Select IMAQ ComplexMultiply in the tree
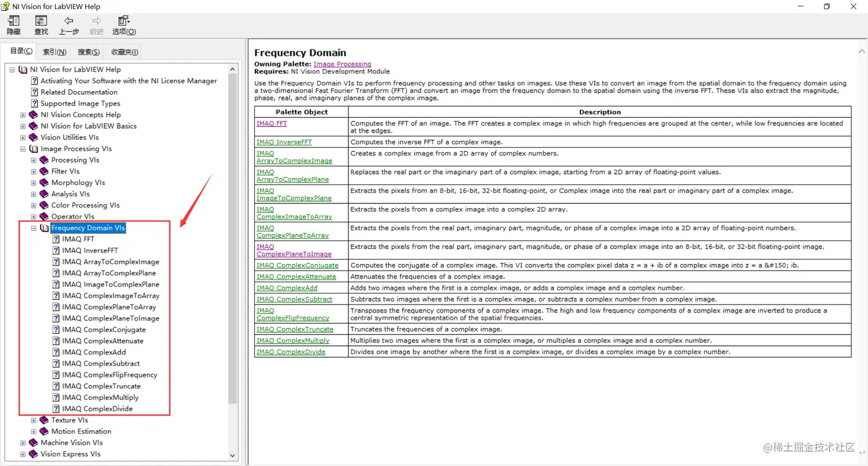The height and width of the screenshot is (466, 868). [x=100, y=398]
